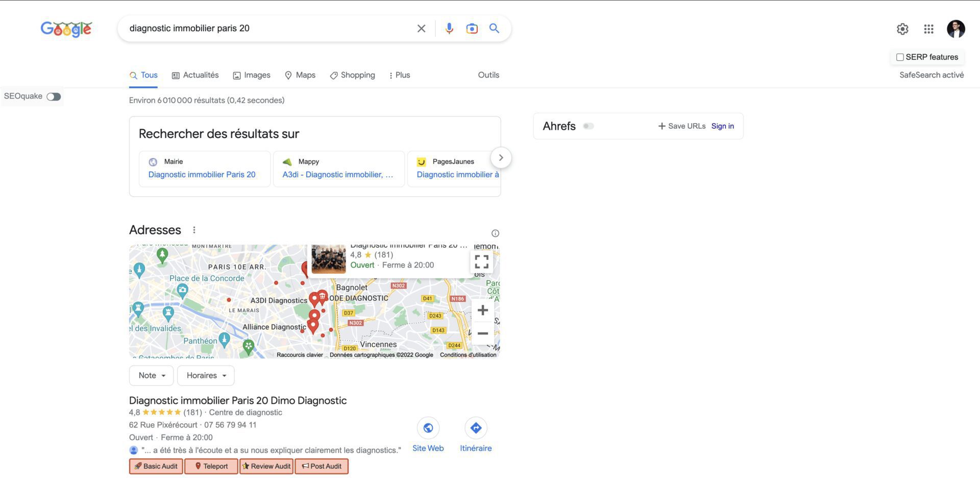Viewport: 980px width, 478px height.
Task: Click SafeSearch activé text
Action: [932, 75]
